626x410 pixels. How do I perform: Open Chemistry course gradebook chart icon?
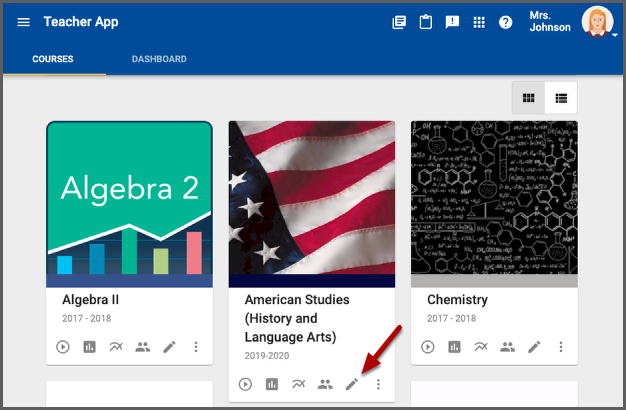[455, 347]
